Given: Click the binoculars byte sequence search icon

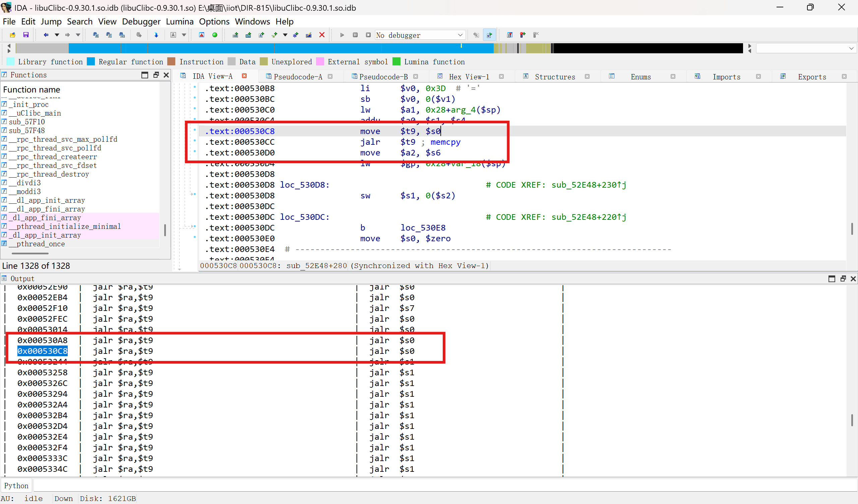Looking at the screenshot, I should point(122,35).
